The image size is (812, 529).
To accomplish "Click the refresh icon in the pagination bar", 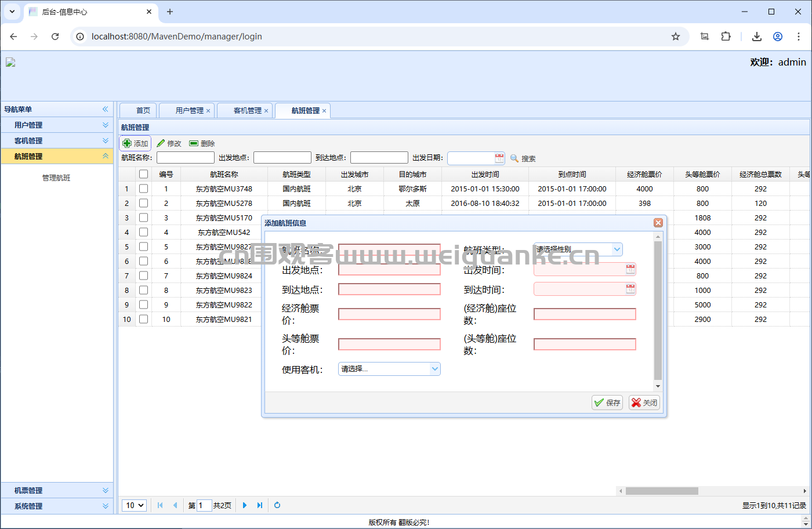I will (x=277, y=505).
